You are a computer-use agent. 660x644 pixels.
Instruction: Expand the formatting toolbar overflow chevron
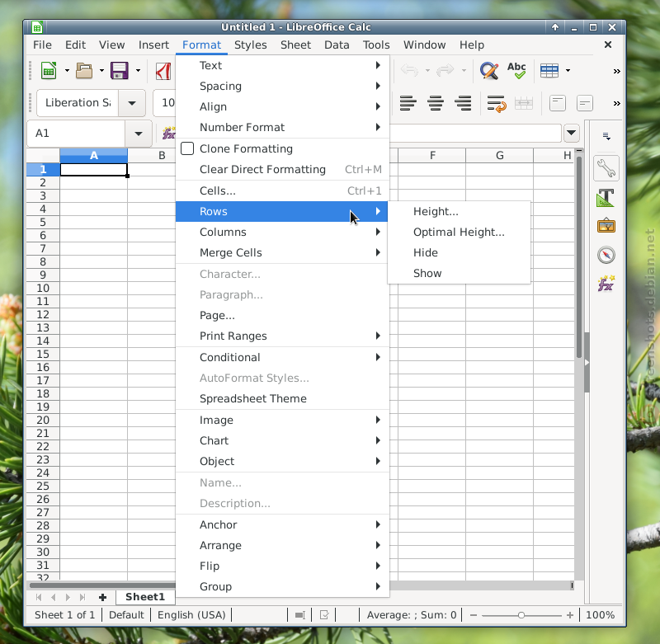click(x=616, y=103)
